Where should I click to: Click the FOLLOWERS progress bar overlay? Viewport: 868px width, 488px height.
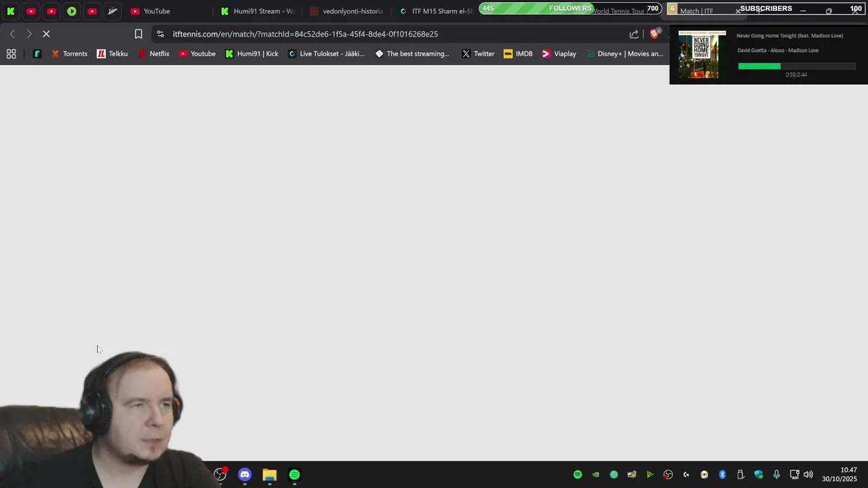[570, 8]
